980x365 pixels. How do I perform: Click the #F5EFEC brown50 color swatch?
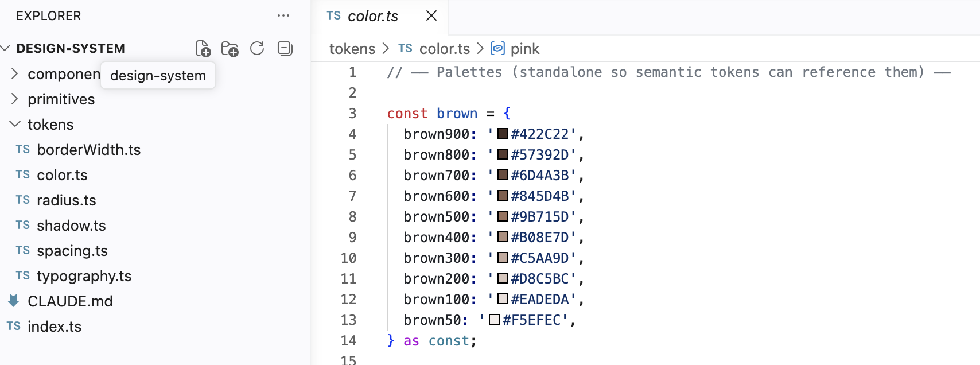tap(495, 320)
